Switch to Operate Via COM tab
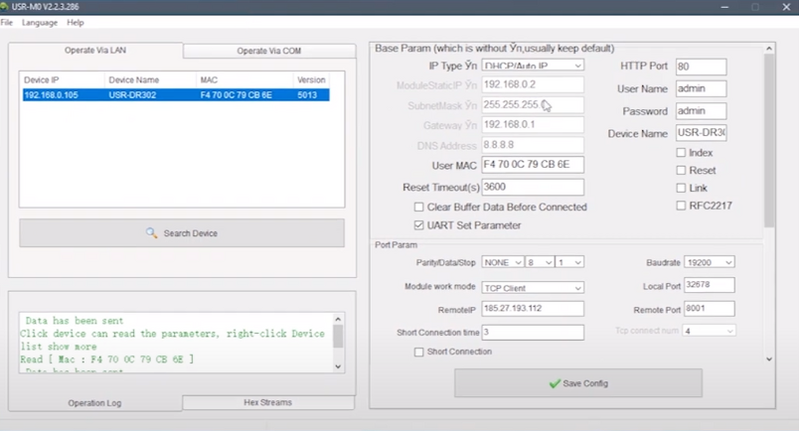This screenshot has height=431, width=800. (x=269, y=51)
